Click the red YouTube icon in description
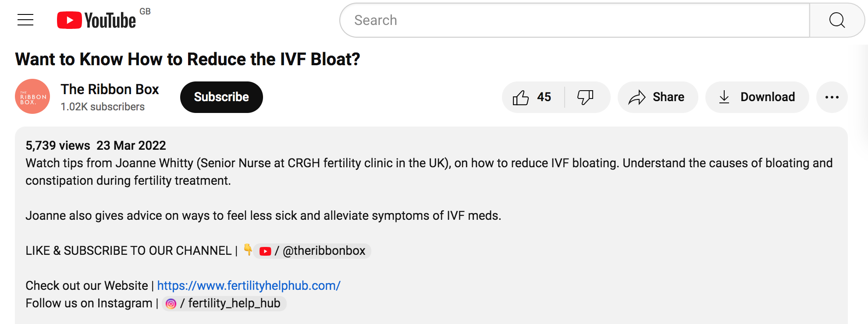The height and width of the screenshot is (324, 868). point(265,251)
